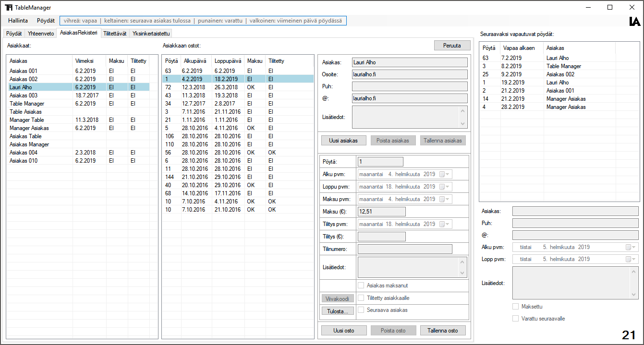This screenshot has width=644, height=345.
Task: Open the Pöydät menu
Action: pos(45,21)
